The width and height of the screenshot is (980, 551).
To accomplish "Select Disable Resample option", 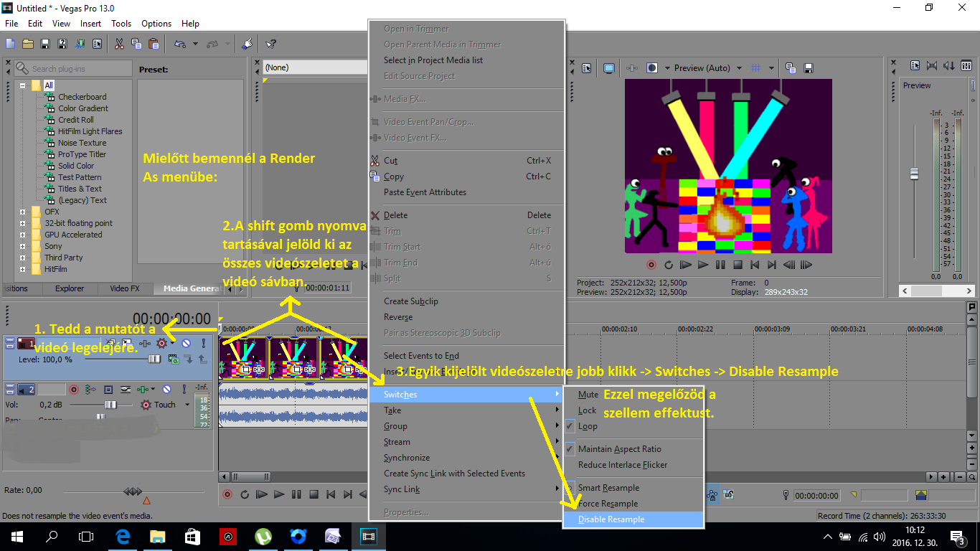I will pos(633,519).
